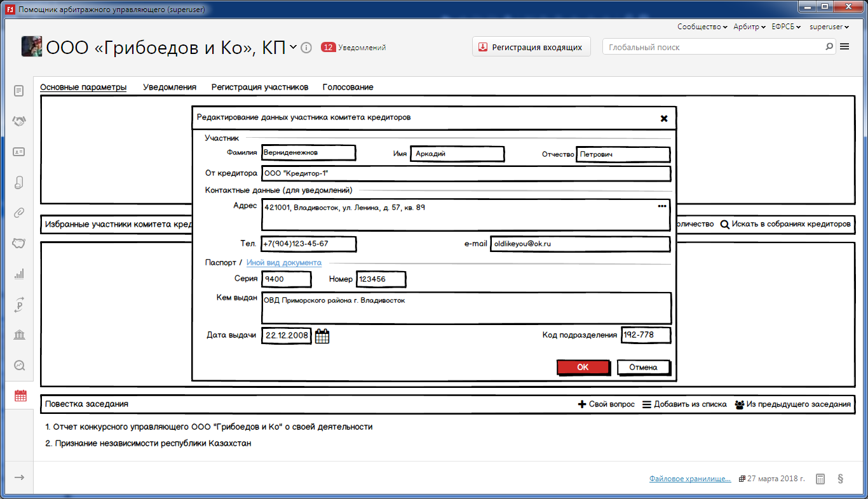
Task: Switch to the Голосование tab
Action: pyautogui.click(x=348, y=87)
